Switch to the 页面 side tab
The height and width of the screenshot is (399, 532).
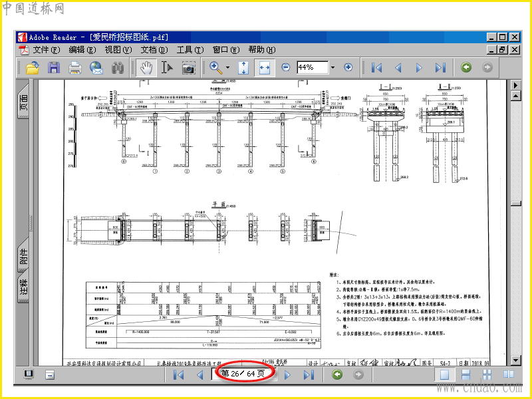coord(23,102)
